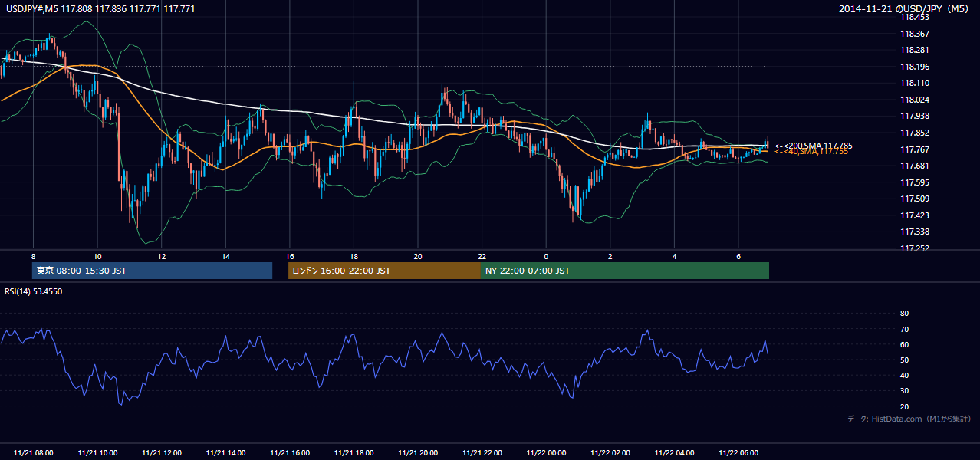Click the 11/21 22:00 time label

[482, 453]
